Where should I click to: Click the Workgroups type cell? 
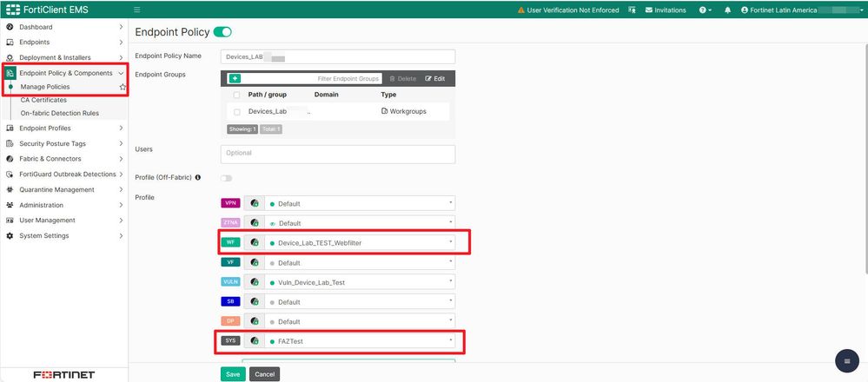point(404,112)
